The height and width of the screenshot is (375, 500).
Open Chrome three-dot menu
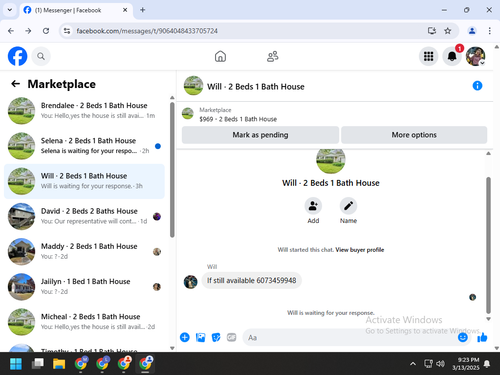tap(489, 31)
